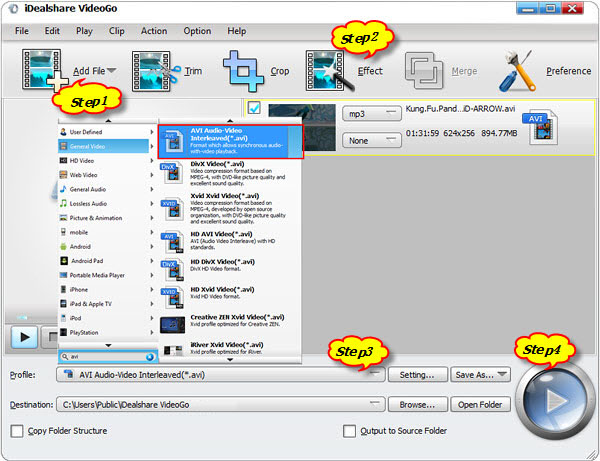Open the mp3 audio track dropdown
This screenshot has height=461, width=600.
pos(372,114)
